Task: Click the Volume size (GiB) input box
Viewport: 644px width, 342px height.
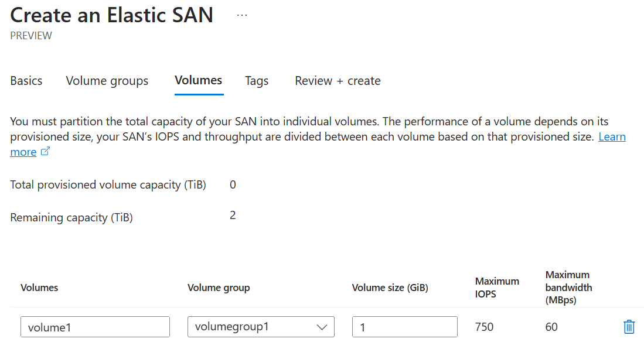Action: click(x=404, y=327)
